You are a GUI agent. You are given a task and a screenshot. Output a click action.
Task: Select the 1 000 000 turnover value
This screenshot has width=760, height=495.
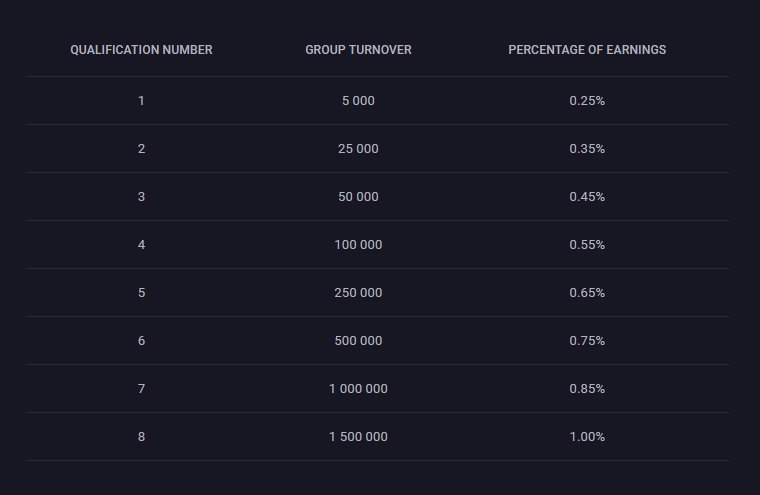(358, 389)
